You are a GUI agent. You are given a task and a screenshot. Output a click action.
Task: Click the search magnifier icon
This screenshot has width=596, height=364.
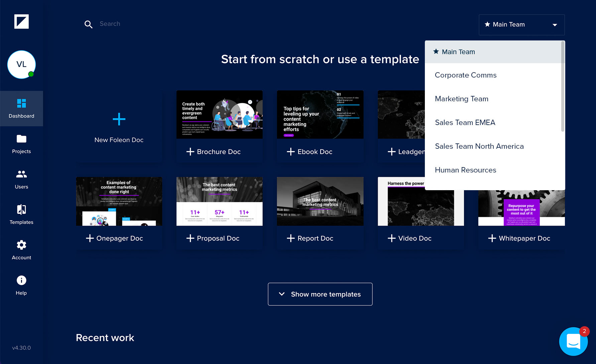[88, 24]
